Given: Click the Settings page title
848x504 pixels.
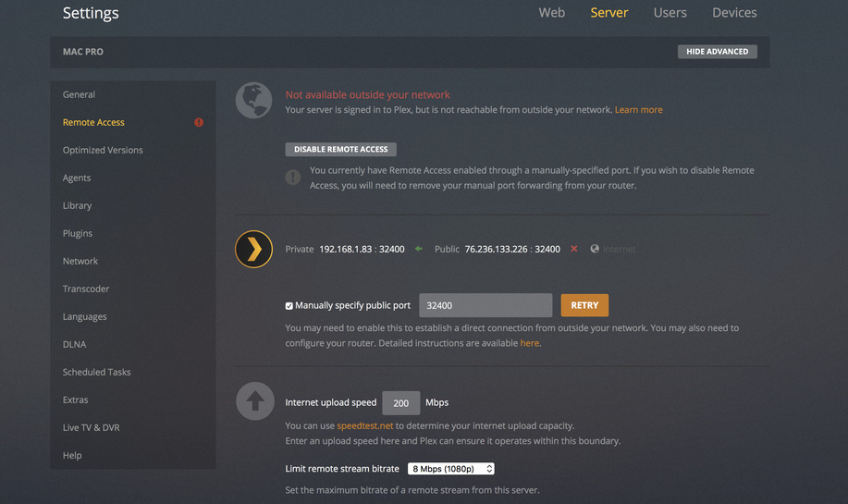Looking at the screenshot, I should click(x=91, y=13).
